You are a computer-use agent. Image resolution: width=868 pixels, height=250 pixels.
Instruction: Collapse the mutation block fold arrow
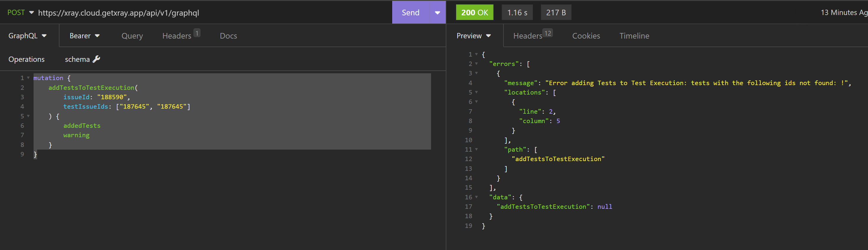point(28,78)
